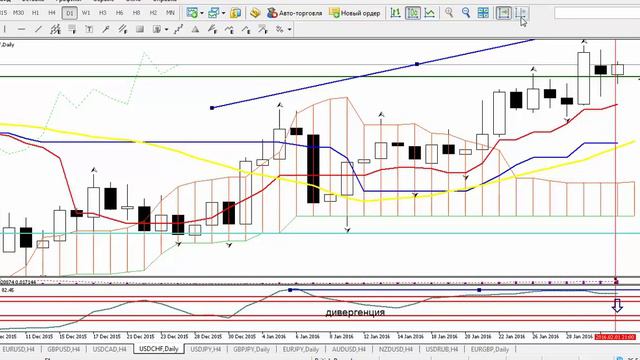Viewport: 640px width, 360px height.
Task: Open the AUDUSD,H4 chart tab
Action: tap(349, 349)
